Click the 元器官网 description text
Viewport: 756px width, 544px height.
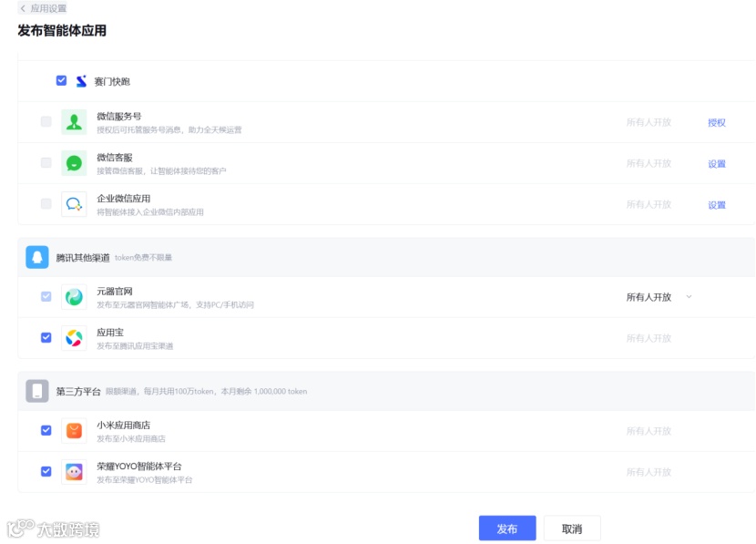[175, 304]
